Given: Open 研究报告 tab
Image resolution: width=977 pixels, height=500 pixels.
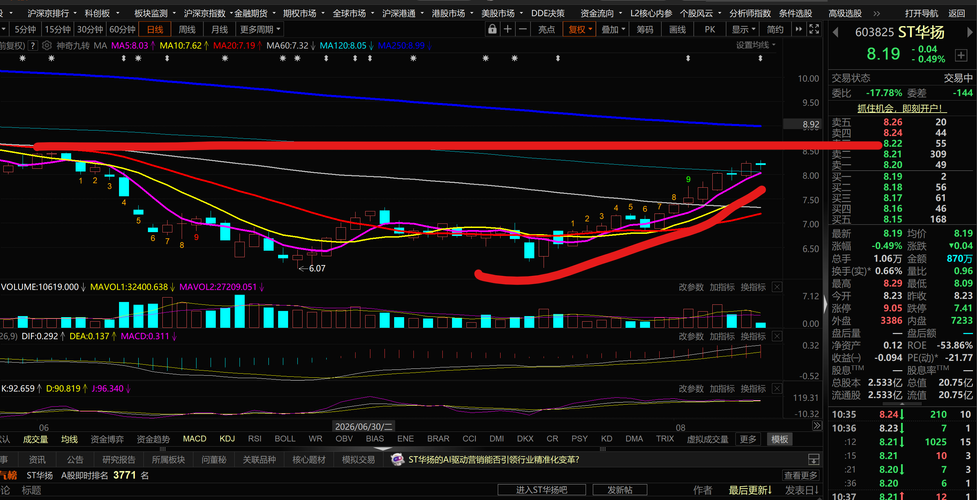Looking at the screenshot, I should [x=118, y=460].
